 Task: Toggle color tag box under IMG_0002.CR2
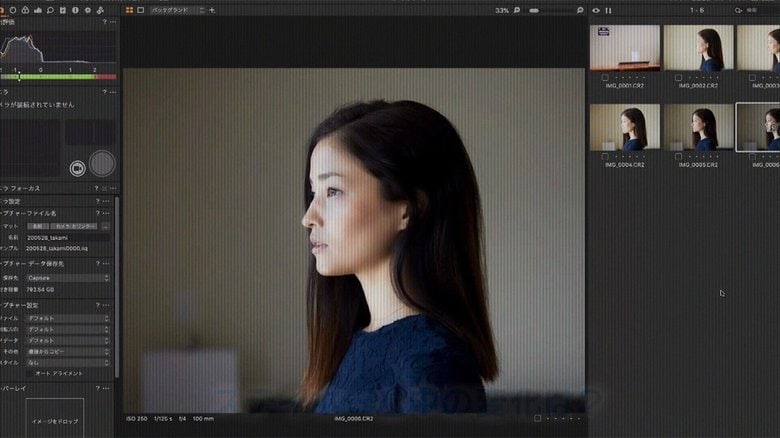[x=679, y=78]
